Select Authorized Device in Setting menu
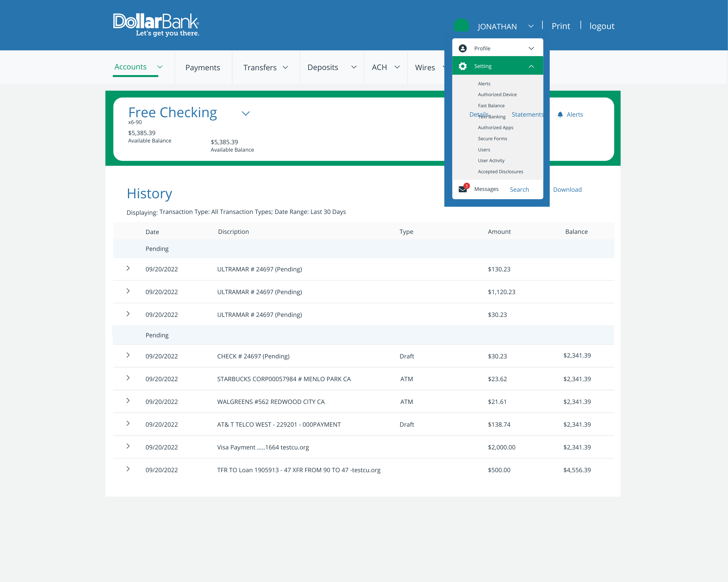This screenshot has width=728, height=582. [497, 94]
